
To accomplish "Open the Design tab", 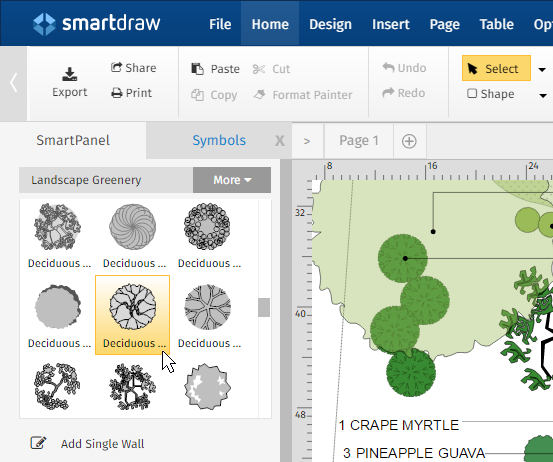I will click(330, 24).
